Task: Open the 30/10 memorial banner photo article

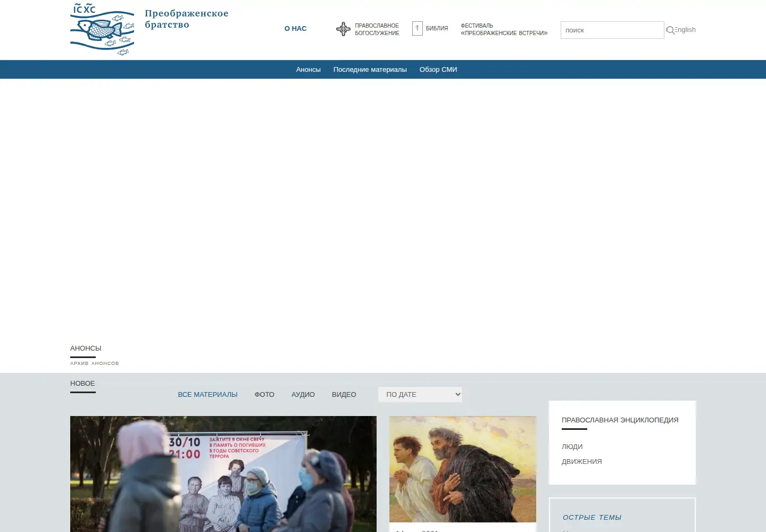Action: point(223,474)
